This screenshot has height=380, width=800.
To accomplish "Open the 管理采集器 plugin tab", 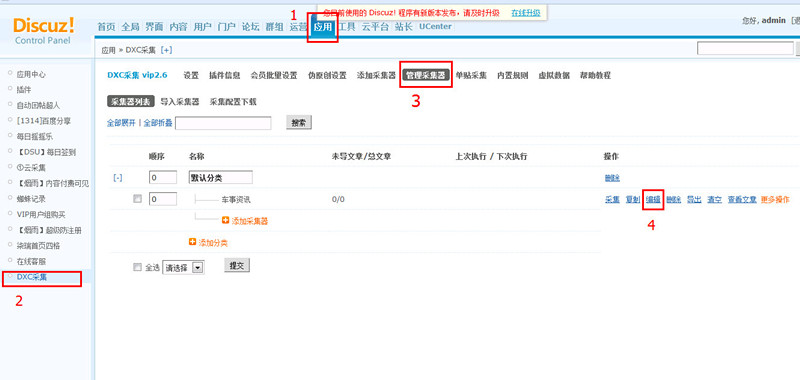I will 426,75.
